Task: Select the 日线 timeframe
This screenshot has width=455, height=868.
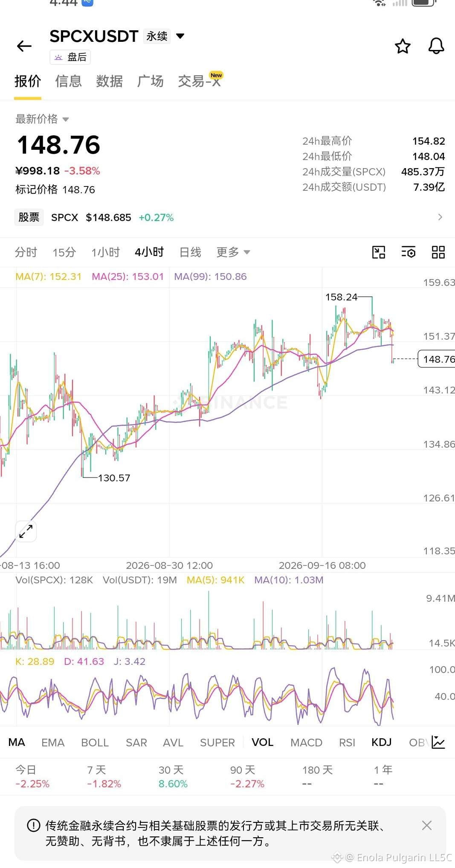Action: pyautogui.click(x=190, y=252)
